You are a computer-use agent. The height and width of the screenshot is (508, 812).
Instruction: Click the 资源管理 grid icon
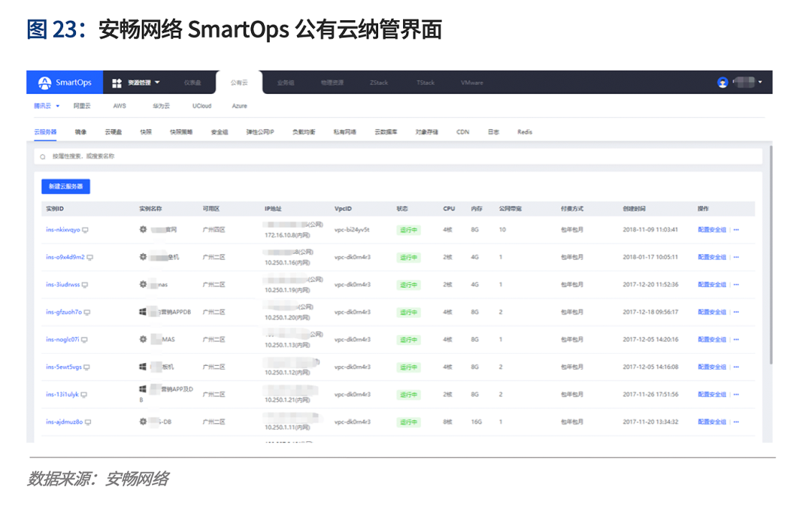tap(117, 83)
